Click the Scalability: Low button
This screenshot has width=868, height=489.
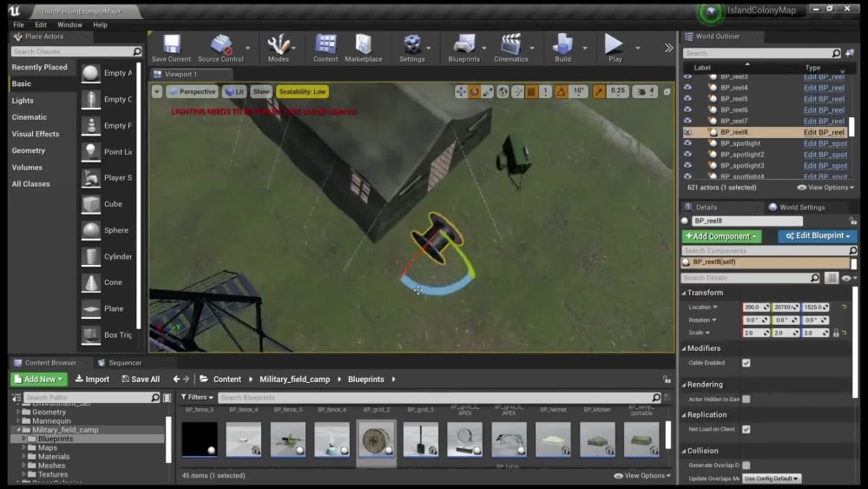pos(302,91)
